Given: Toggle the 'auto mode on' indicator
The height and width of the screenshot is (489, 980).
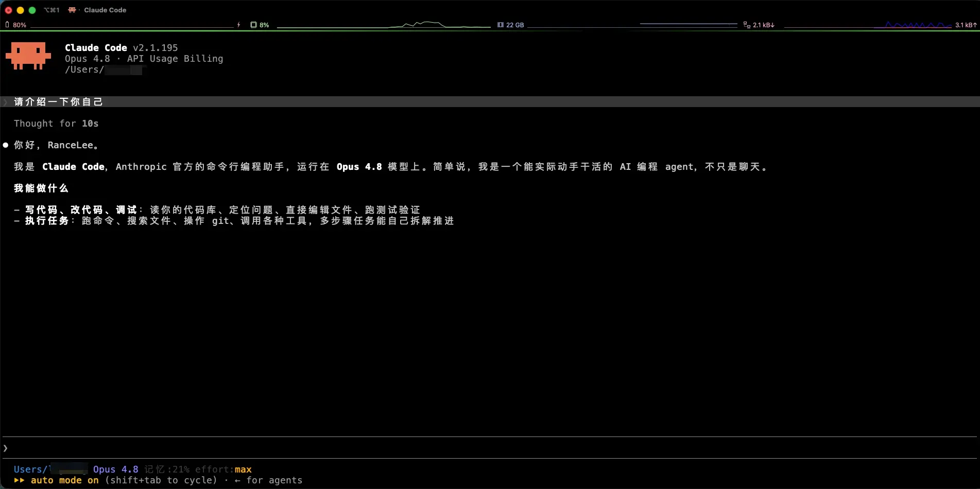Looking at the screenshot, I should [x=65, y=480].
